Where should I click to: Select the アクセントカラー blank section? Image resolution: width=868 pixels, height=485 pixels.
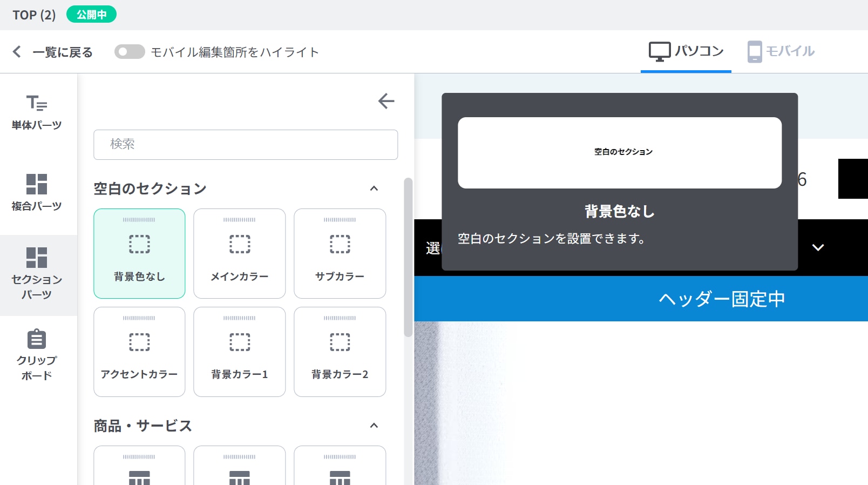(x=139, y=352)
